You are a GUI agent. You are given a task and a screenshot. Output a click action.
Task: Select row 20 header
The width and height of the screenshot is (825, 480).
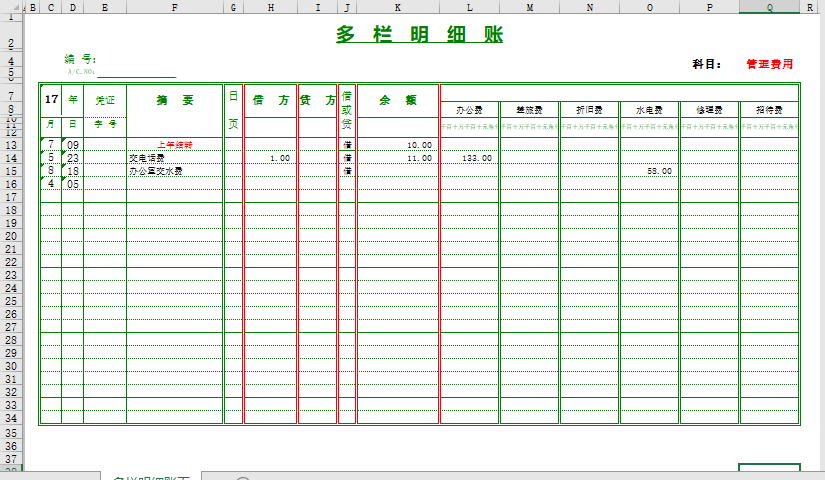click(11, 236)
